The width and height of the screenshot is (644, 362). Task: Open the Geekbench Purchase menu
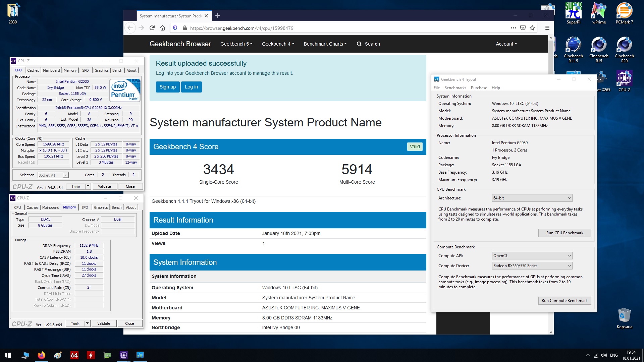click(479, 88)
